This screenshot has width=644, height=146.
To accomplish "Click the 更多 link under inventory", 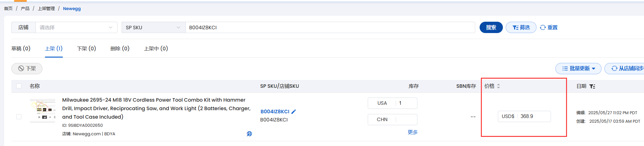I will 413,132.
